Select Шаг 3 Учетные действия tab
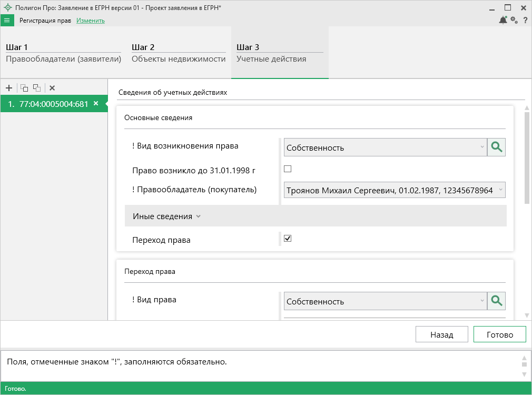The height and width of the screenshot is (395, 532). (x=280, y=53)
